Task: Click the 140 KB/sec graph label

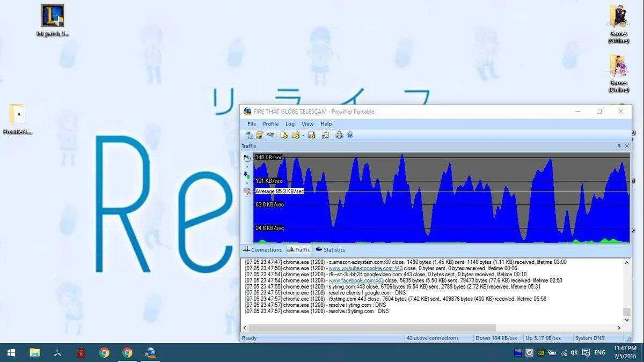Action: pos(269,157)
